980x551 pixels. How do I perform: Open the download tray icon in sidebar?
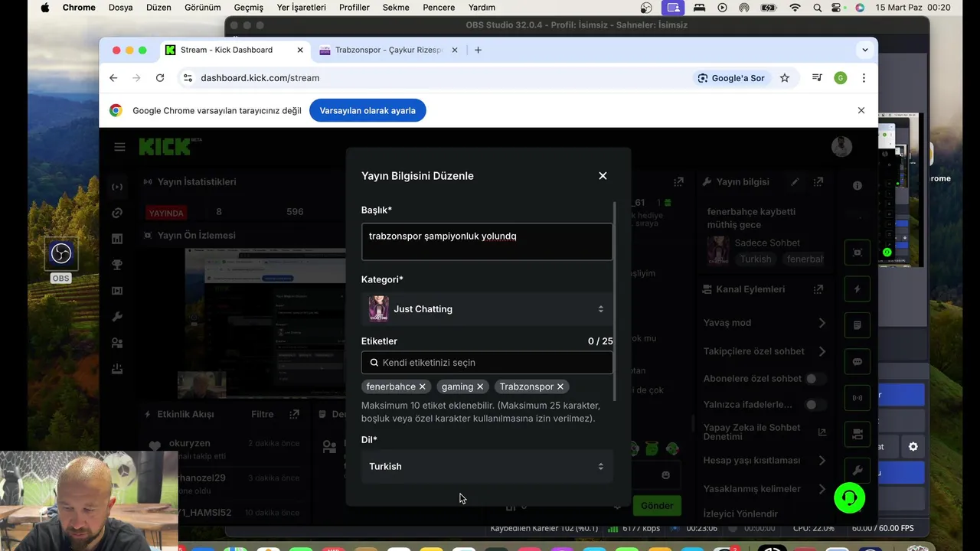(x=117, y=369)
